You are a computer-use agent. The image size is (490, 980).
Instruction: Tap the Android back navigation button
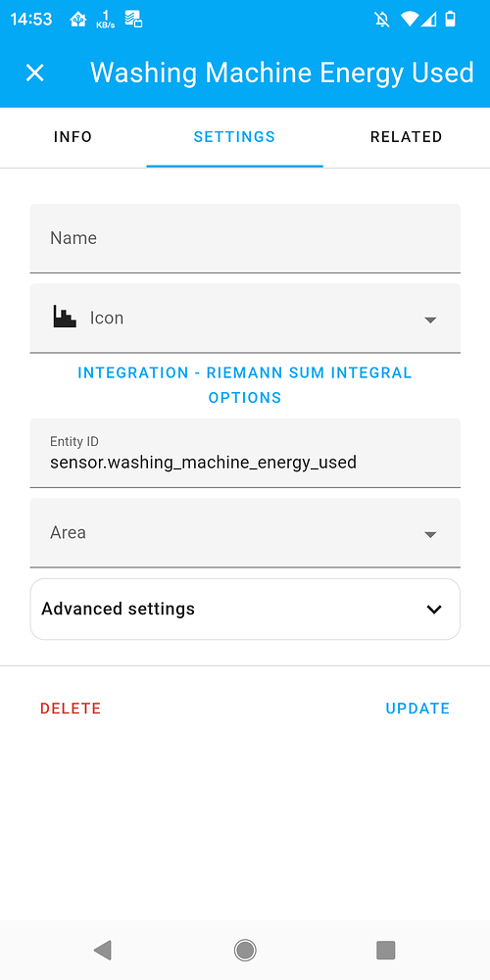pyautogui.click(x=102, y=950)
